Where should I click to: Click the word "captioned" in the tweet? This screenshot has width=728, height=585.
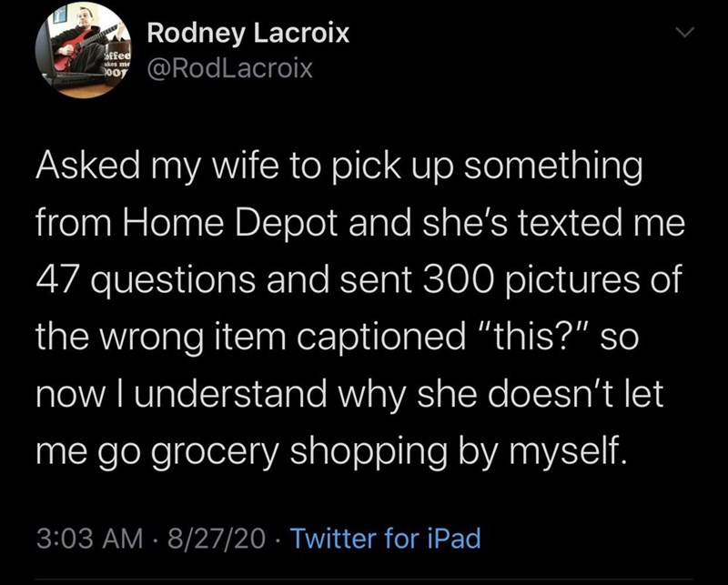(x=380, y=336)
